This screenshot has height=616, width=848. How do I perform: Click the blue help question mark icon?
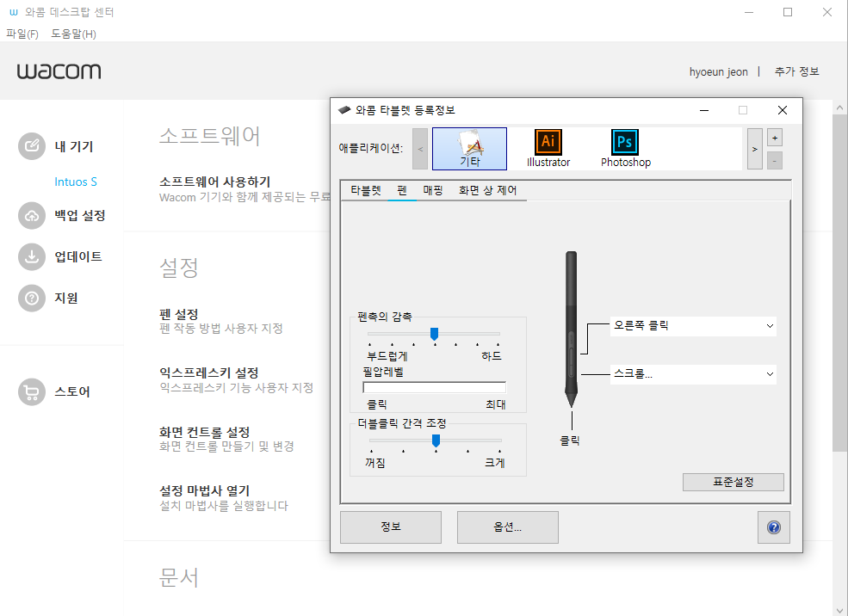(x=773, y=527)
